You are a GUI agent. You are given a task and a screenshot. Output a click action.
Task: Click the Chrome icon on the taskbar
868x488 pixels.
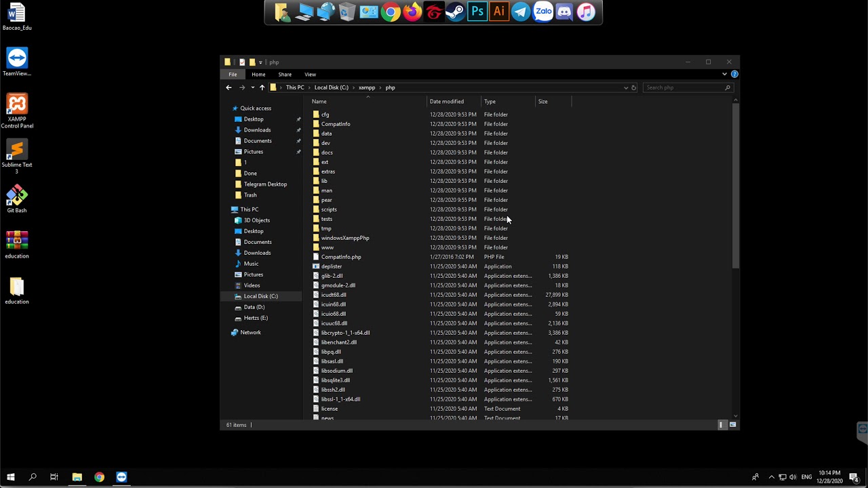point(99,477)
